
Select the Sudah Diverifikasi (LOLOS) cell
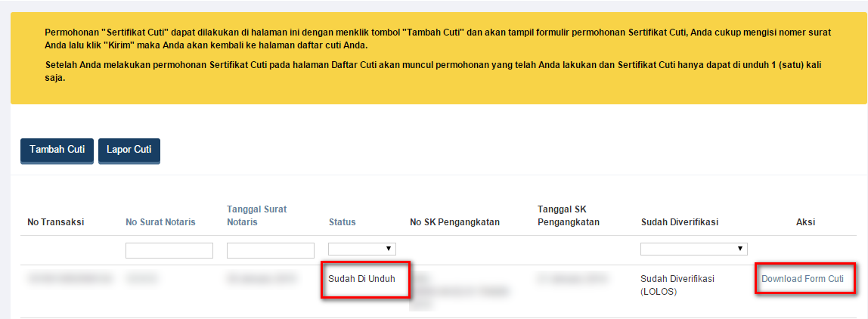pos(679,285)
